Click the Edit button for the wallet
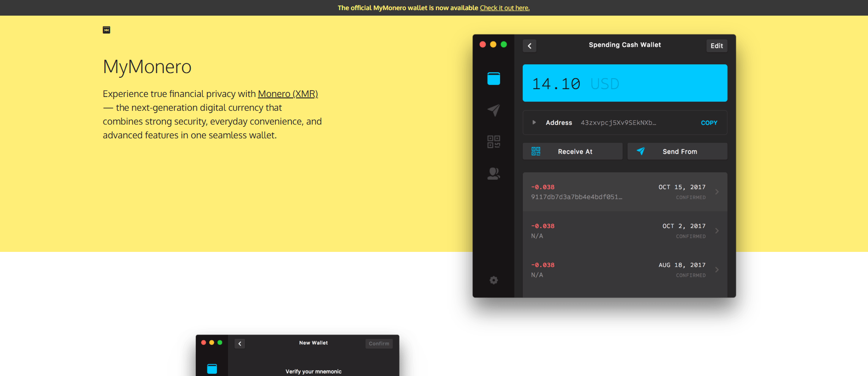Screen dimensions: 868x376 point(717,46)
